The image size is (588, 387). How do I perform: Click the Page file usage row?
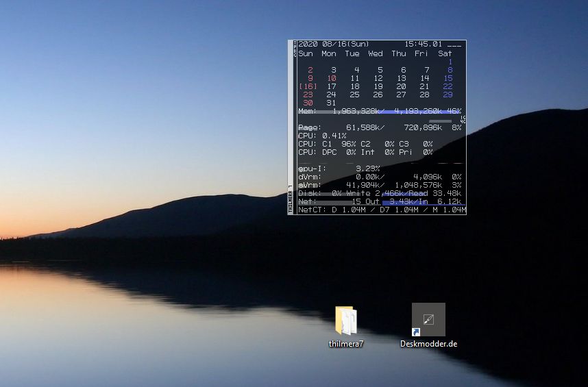(x=380, y=127)
